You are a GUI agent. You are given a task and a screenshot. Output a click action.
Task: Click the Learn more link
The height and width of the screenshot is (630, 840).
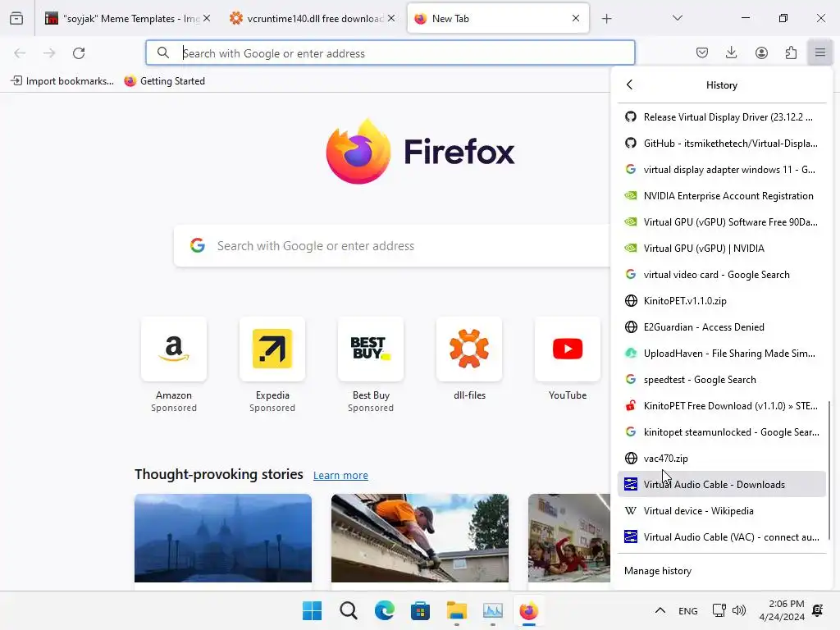coord(340,475)
